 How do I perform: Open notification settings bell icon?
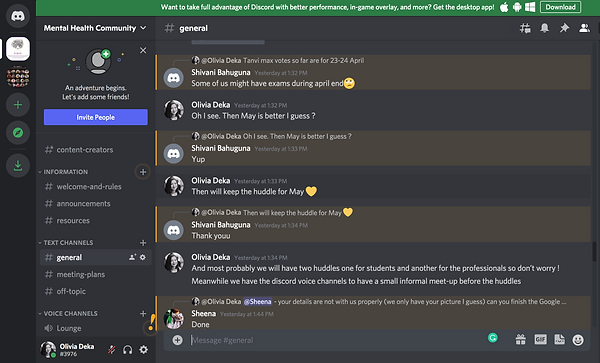(x=545, y=28)
